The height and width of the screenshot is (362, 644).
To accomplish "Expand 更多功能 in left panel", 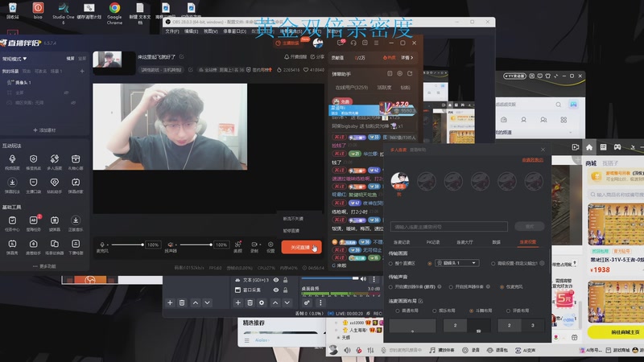I will point(44,266).
